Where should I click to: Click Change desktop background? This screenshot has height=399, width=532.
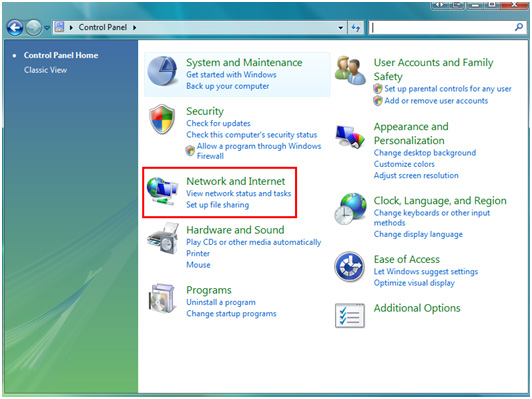(425, 153)
